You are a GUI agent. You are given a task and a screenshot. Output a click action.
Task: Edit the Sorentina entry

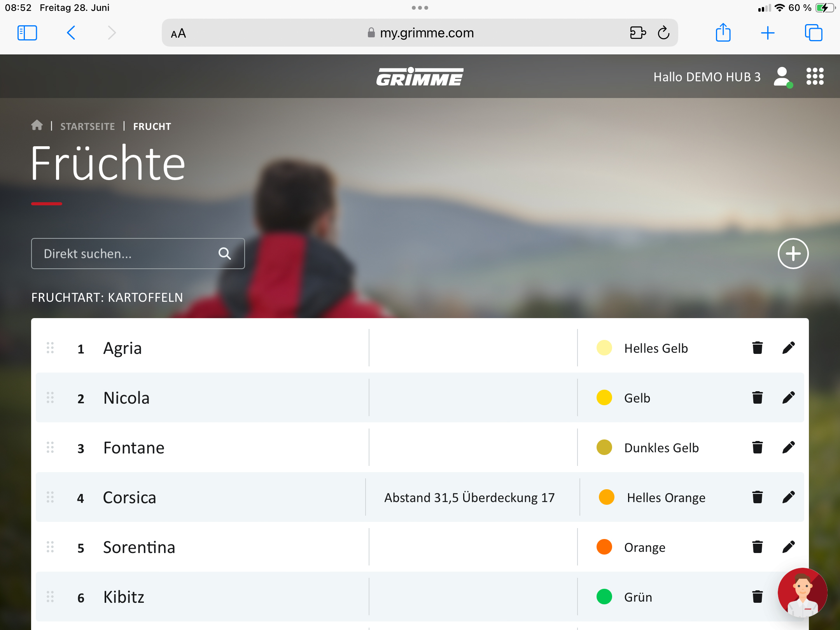[x=788, y=547]
